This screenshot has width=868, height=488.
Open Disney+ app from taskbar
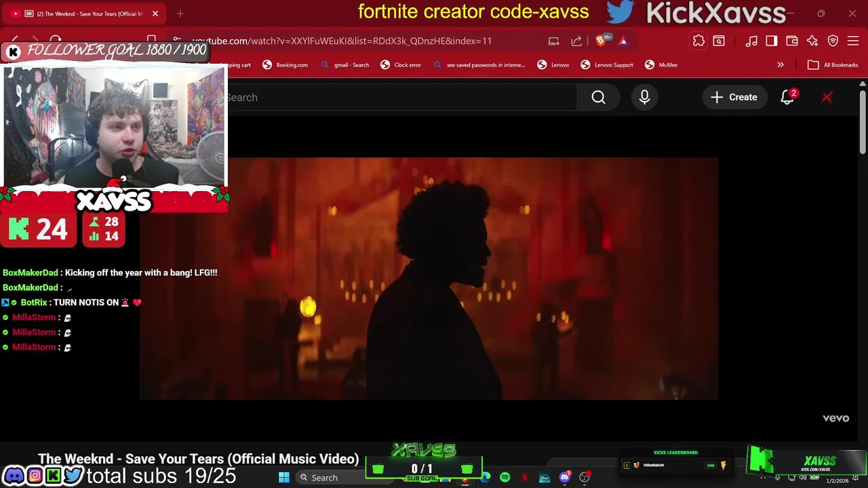545,478
